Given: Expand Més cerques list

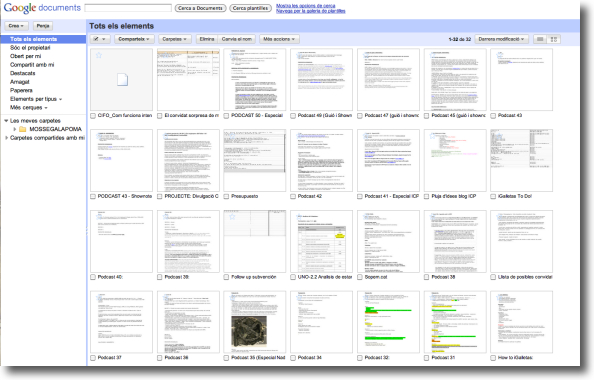Looking at the screenshot, I should [29, 108].
